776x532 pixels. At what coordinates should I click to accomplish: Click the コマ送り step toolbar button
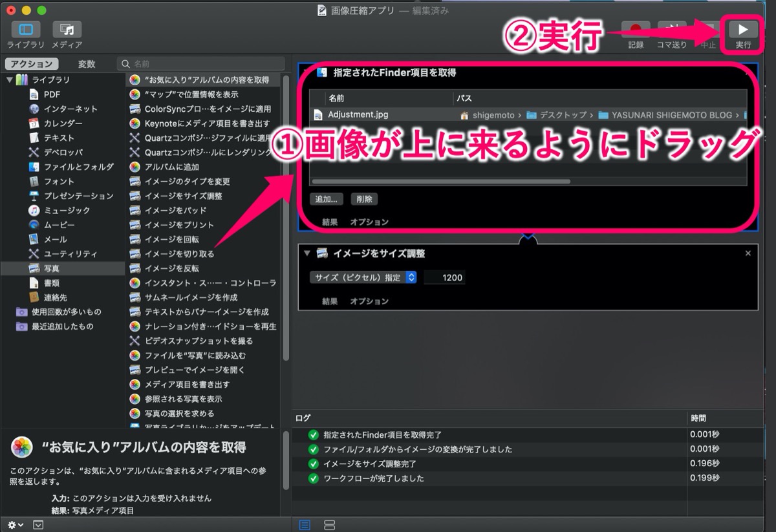672,29
